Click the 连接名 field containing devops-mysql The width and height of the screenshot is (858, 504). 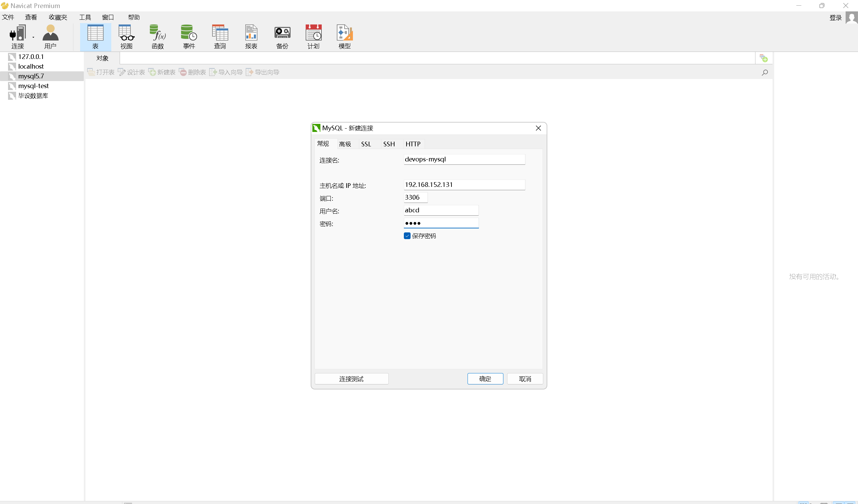465,159
